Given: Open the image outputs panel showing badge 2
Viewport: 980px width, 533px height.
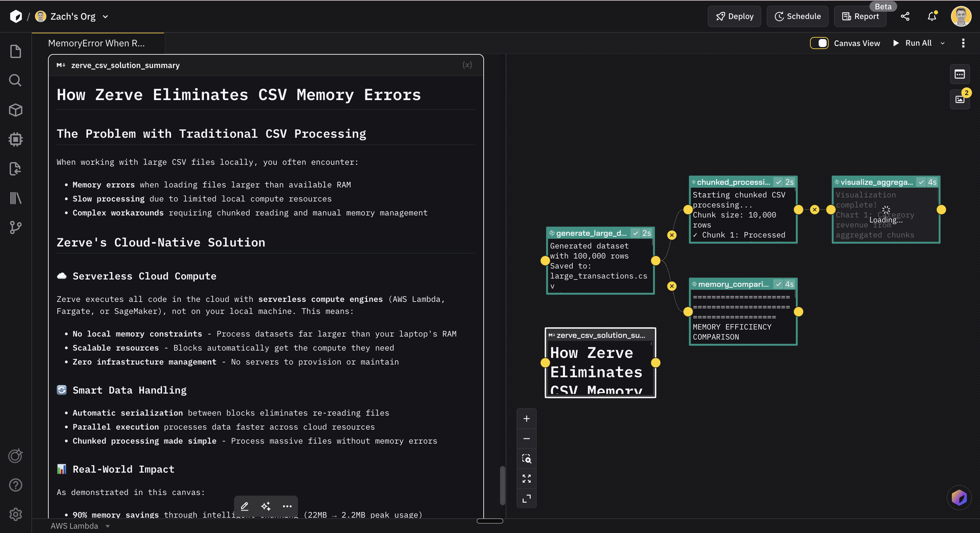Looking at the screenshot, I should tap(960, 100).
